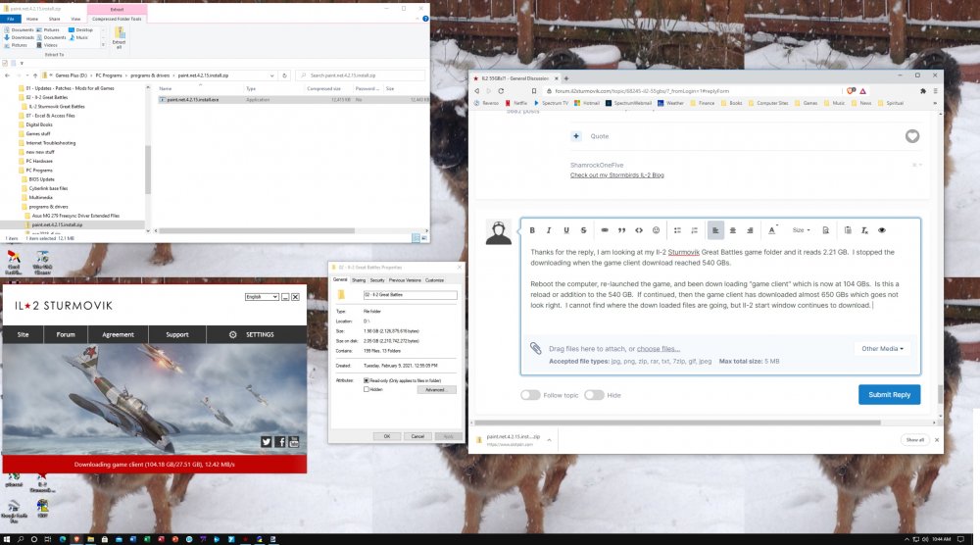980x545 pixels.
Task: Check the Hidden attribute checkbox
Action: 367,389
